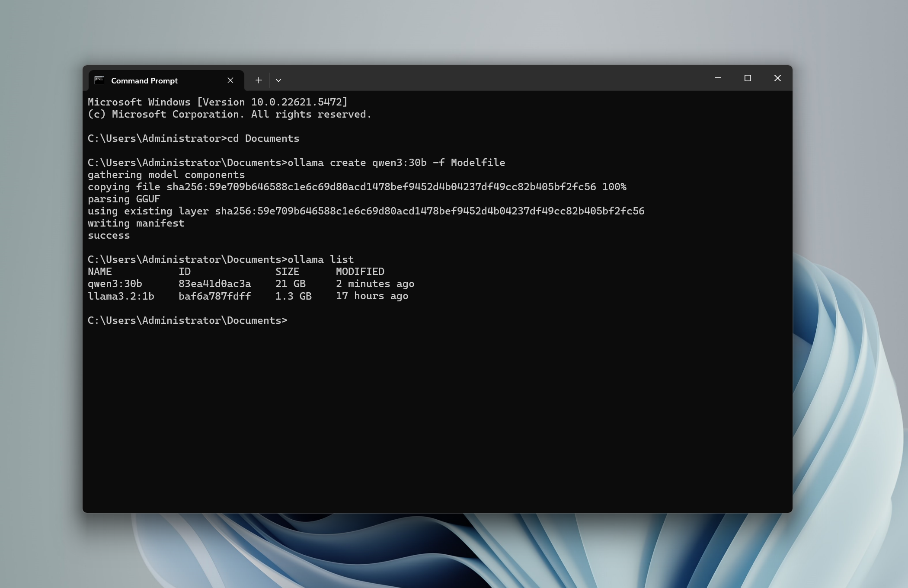The image size is (908, 588).
Task: Click the 'parsing GGUF' output line
Action: [x=124, y=199]
